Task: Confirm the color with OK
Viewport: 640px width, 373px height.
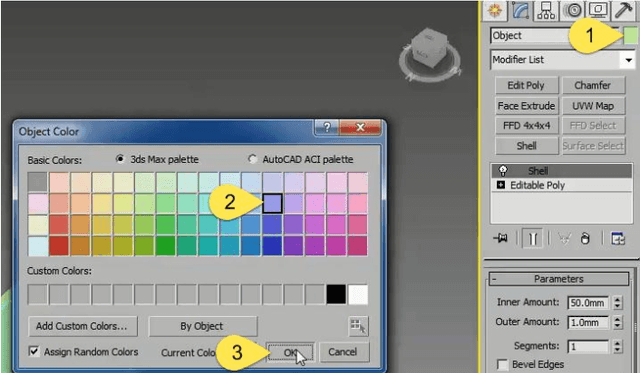Action: pyautogui.click(x=290, y=352)
